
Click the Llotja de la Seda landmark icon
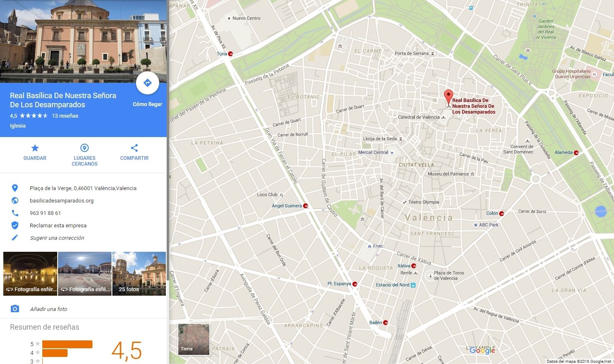coord(400,139)
